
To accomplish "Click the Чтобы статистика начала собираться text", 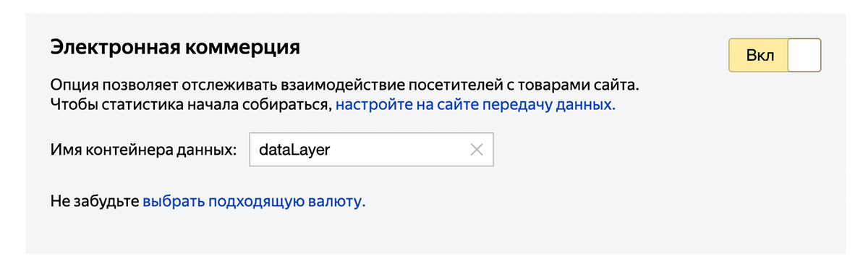I will click(x=191, y=104).
